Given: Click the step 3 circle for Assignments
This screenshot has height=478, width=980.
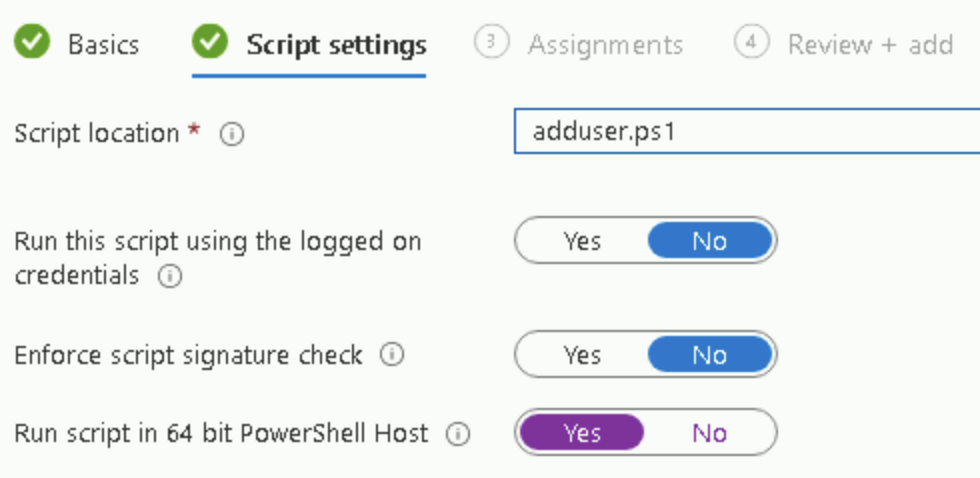Looking at the screenshot, I should pos(491,43).
